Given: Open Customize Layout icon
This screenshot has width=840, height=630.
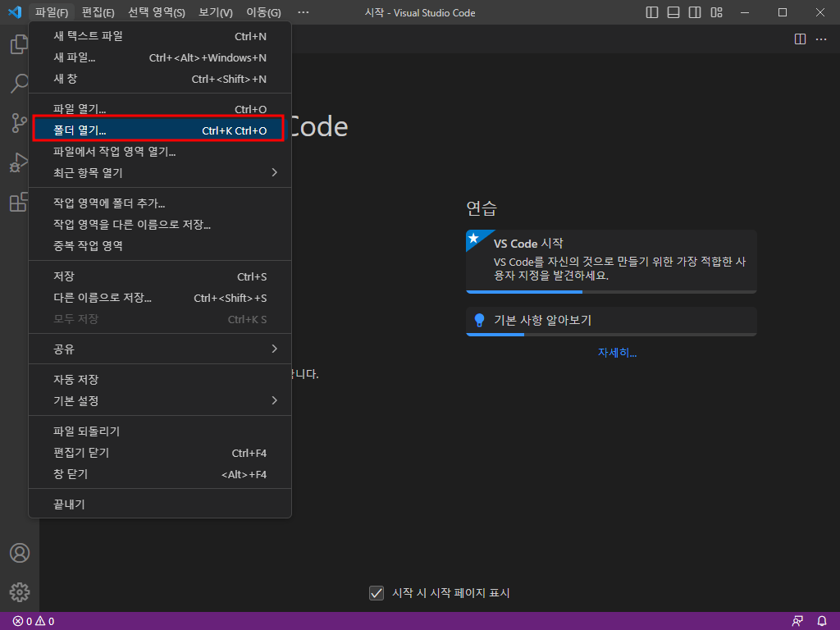Looking at the screenshot, I should pyautogui.click(x=716, y=12).
